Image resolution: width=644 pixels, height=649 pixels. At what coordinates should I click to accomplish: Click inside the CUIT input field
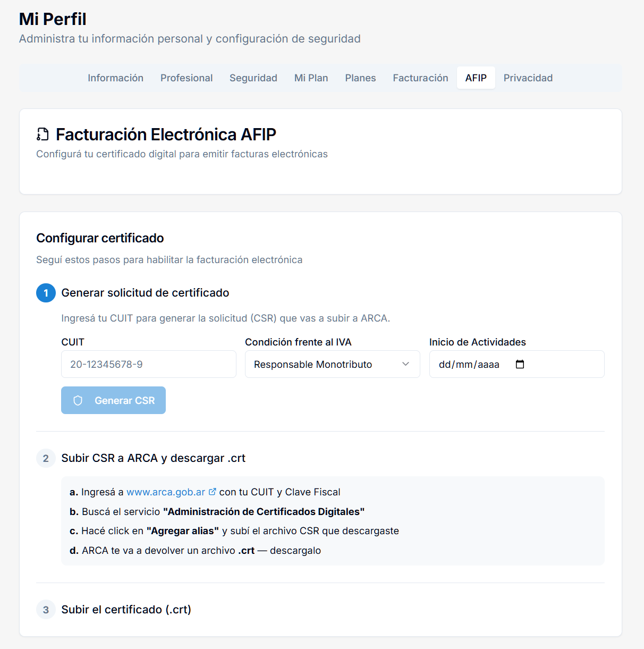pos(149,364)
